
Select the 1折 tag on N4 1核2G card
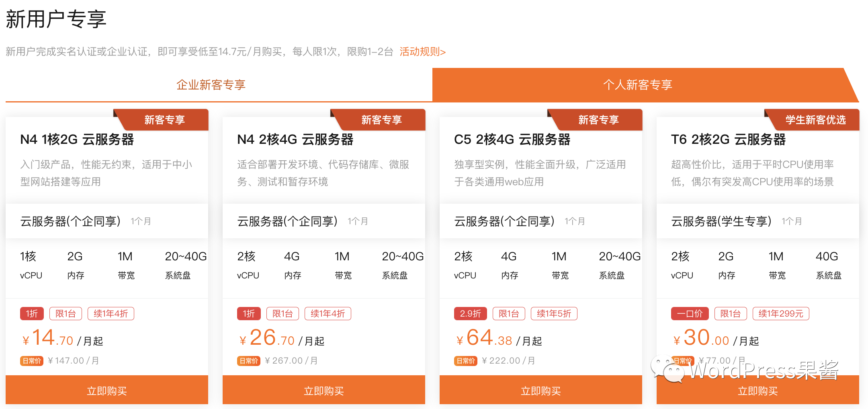coord(32,314)
